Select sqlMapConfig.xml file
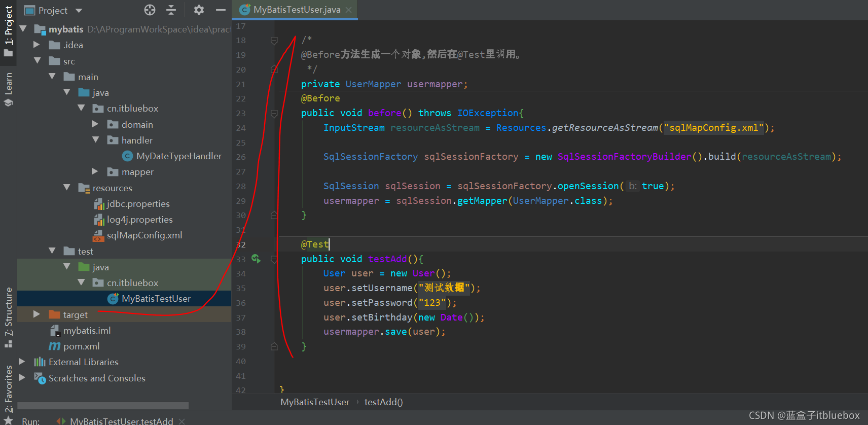 tap(144, 235)
